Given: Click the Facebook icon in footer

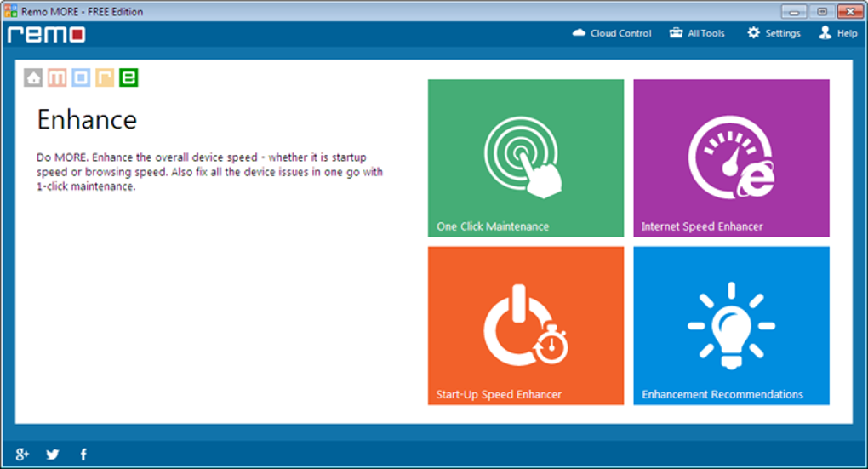Looking at the screenshot, I should click(83, 455).
